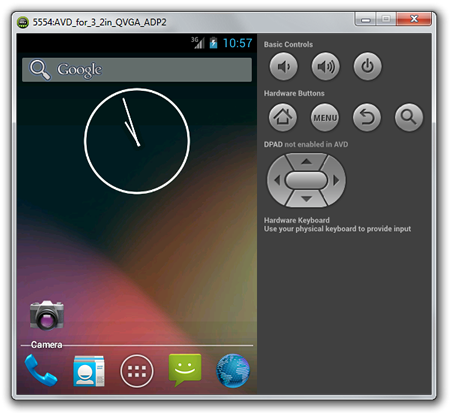Screen dimensions: 450x413
Task: Tap the battery icon in status bar
Action: 213,43
